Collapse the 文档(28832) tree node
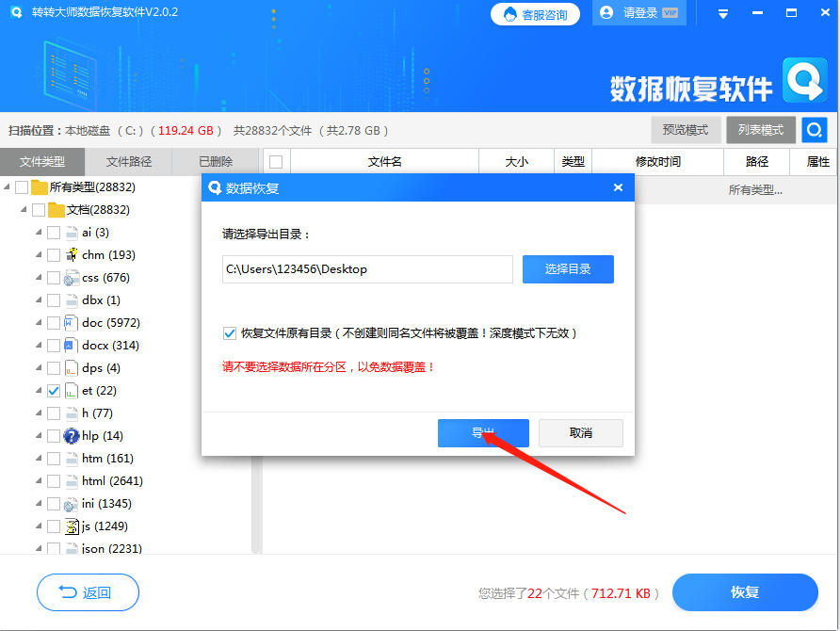Screen dimensions: 840x631 24,209
